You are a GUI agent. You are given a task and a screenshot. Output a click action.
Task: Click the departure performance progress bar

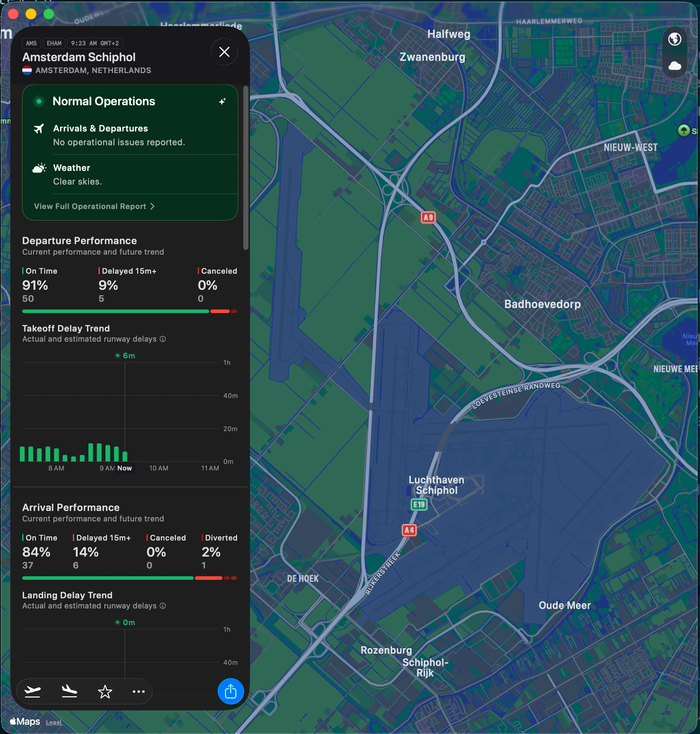point(128,311)
